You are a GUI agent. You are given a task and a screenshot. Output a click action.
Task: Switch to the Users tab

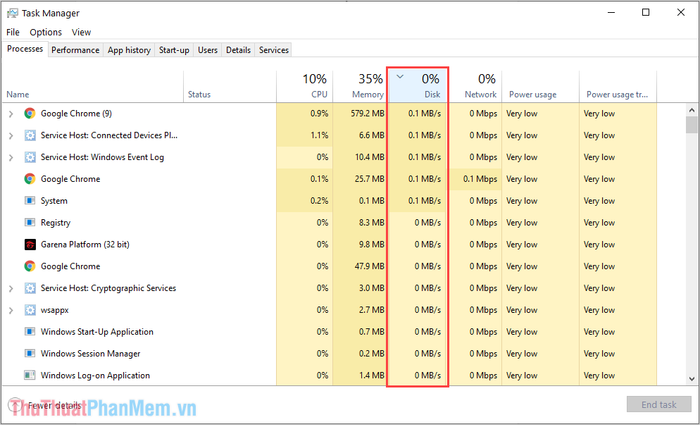point(208,50)
